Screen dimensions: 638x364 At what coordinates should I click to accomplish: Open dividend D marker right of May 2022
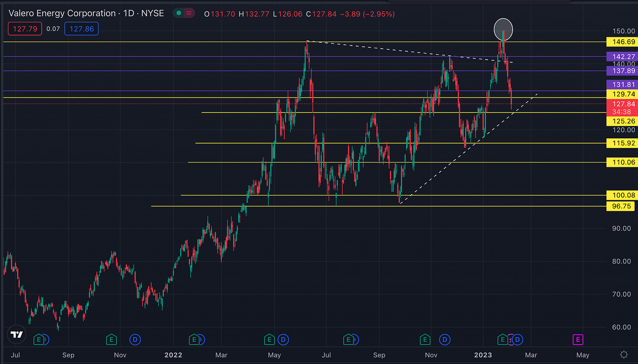click(284, 339)
